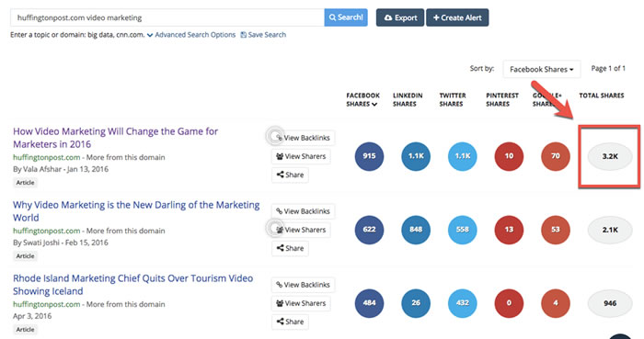The width and height of the screenshot is (644, 339).
Task: Click the Twitter Shares column header
Action: (x=453, y=99)
